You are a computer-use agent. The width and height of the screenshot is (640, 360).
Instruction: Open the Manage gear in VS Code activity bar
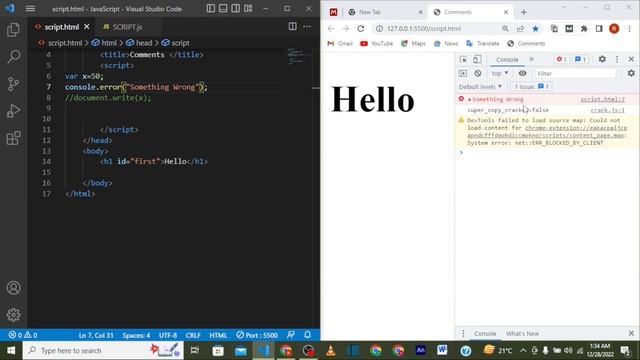(x=13, y=315)
